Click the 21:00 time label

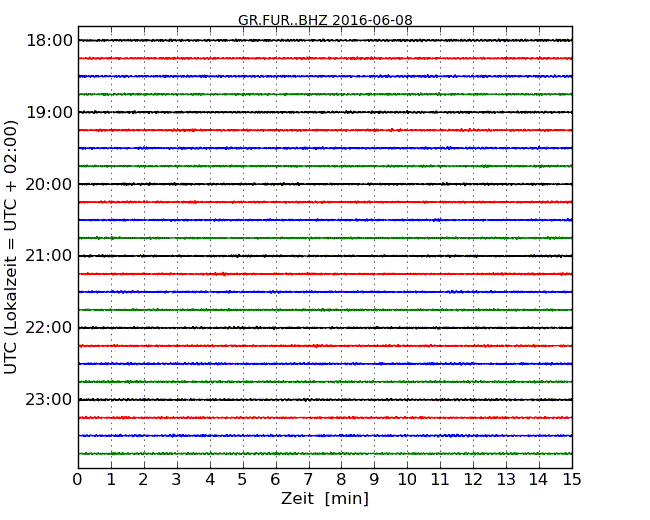click(49, 256)
